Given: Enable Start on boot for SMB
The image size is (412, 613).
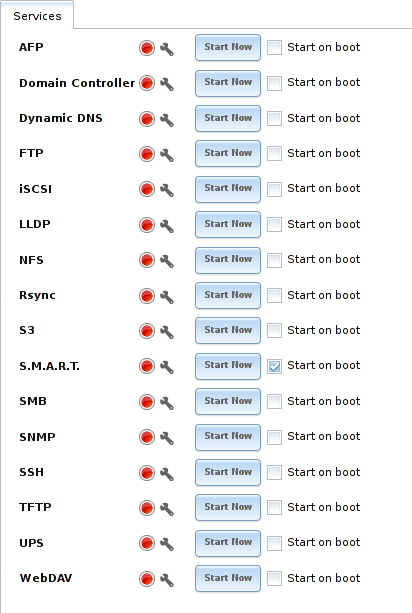Looking at the screenshot, I should 274,402.
